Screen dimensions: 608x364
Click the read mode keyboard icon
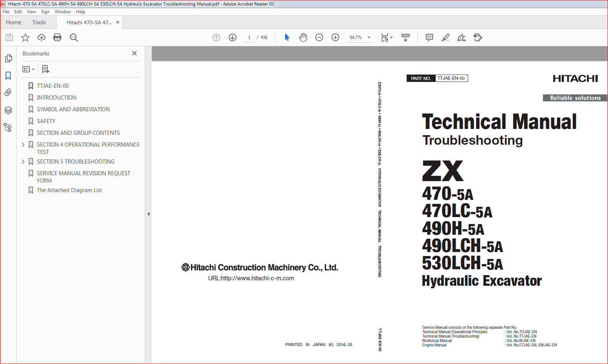pos(406,37)
